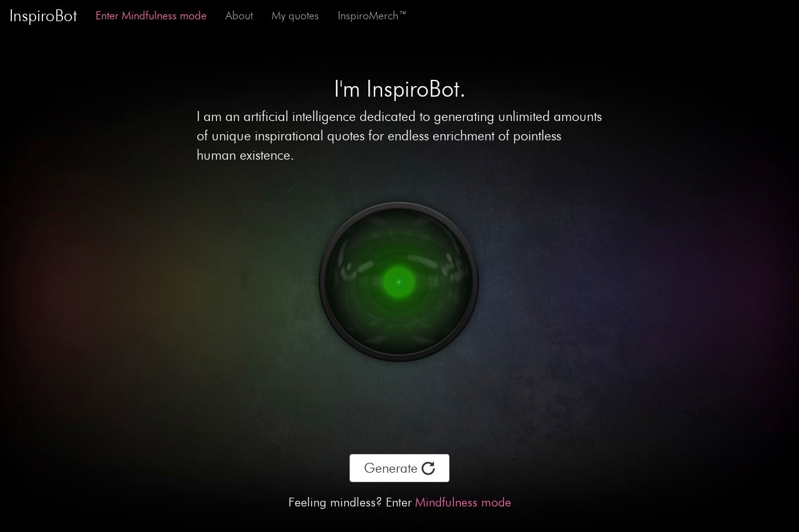Screen dimensions: 799x532
Task: Click the bright green pupil center
Action: point(399,282)
